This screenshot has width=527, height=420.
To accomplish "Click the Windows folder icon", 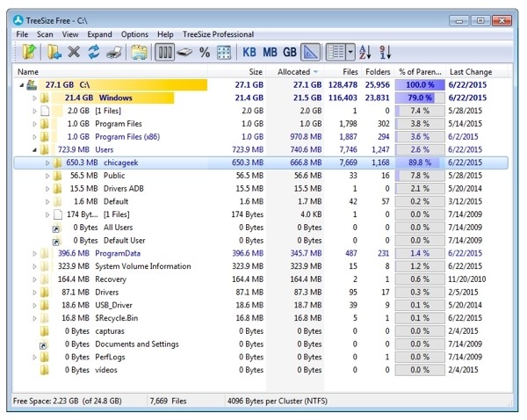I will (45, 98).
